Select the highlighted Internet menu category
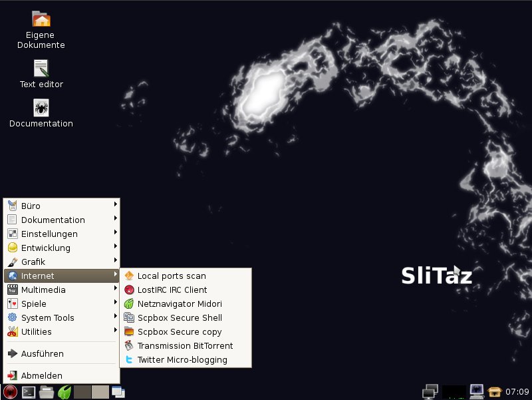Viewport: 532px width, 400px height. 62,276
